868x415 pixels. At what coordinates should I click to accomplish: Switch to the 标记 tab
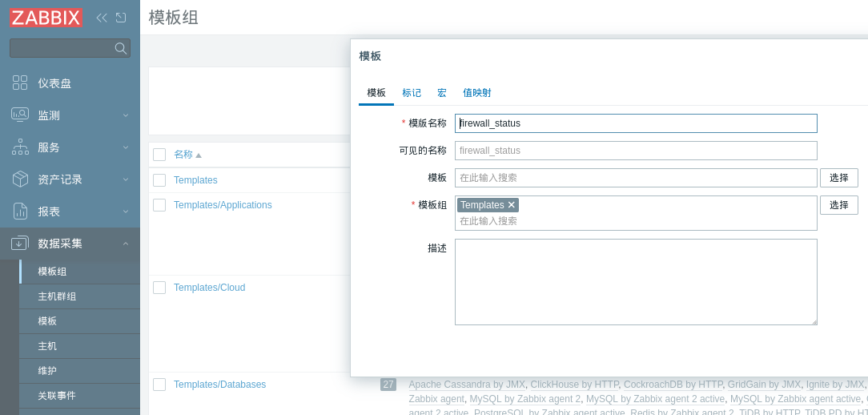(412, 93)
